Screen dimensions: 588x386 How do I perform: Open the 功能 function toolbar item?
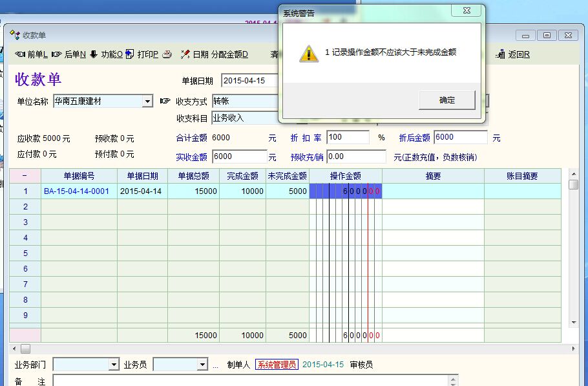tap(94, 54)
